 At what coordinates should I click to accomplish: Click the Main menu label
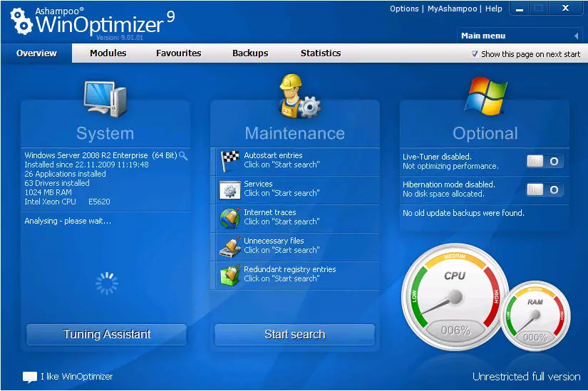tap(483, 36)
